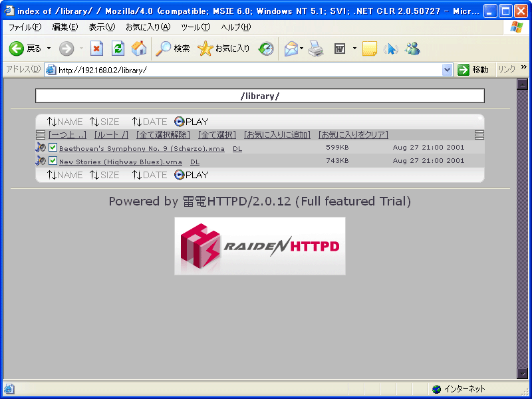
Task: Open Favorites (お気に入り) star in toolbar
Action: click(223, 49)
